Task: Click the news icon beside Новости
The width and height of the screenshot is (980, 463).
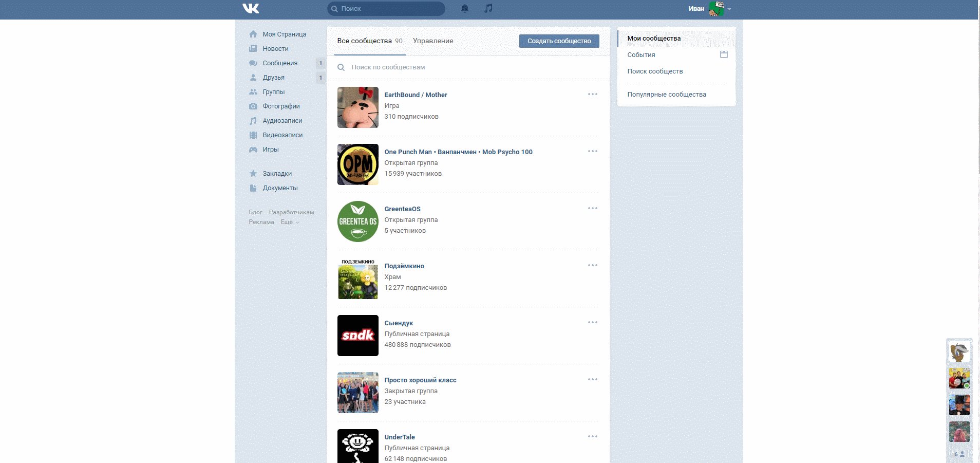Action: coord(253,48)
